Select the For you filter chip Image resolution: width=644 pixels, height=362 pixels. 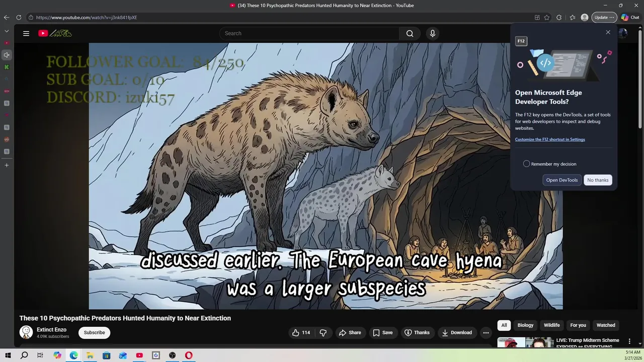click(578, 325)
